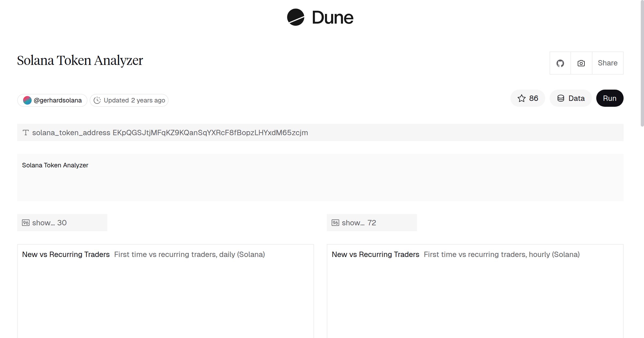Viewport: 644px width, 338px height.
Task: Click the chart icon next to "show... 30"
Action: point(26,222)
